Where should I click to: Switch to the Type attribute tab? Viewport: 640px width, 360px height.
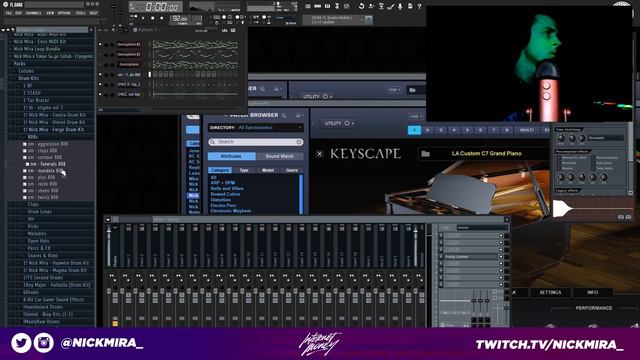pos(244,170)
